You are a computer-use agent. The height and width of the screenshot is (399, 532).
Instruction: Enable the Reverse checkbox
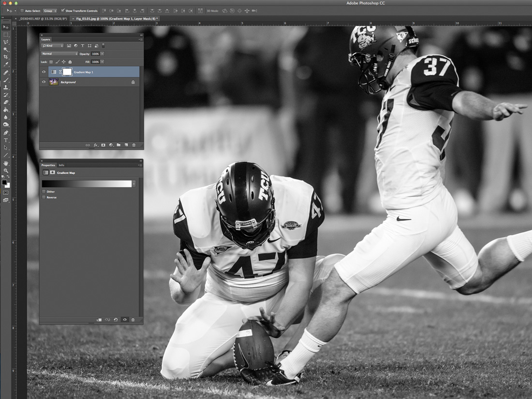coord(44,197)
